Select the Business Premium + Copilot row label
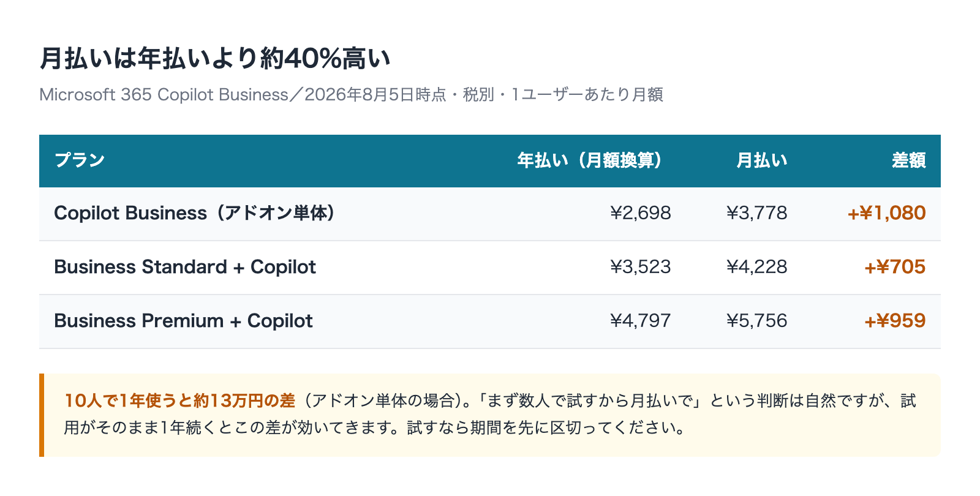The width and height of the screenshot is (980, 496). (x=183, y=321)
